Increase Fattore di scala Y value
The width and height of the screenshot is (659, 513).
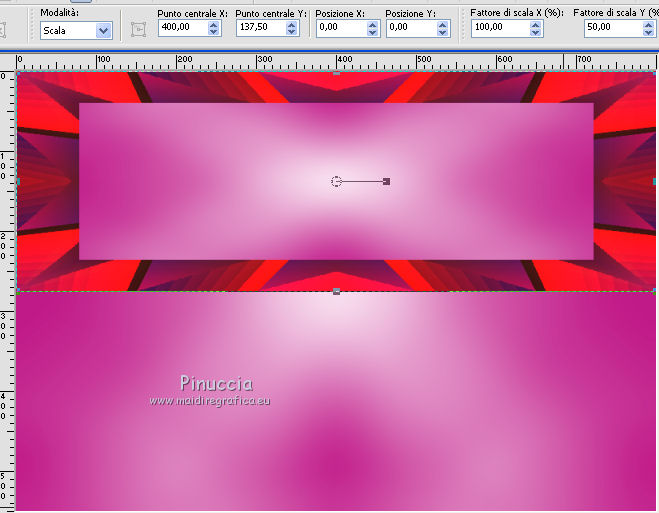coord(648,25)
